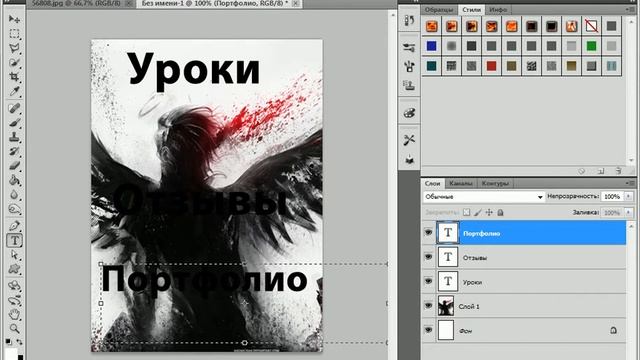The width and height of the screenshot is (640, 360).
Task: Select the Слой 1 layer thumbnail
Action: (446, 306)
